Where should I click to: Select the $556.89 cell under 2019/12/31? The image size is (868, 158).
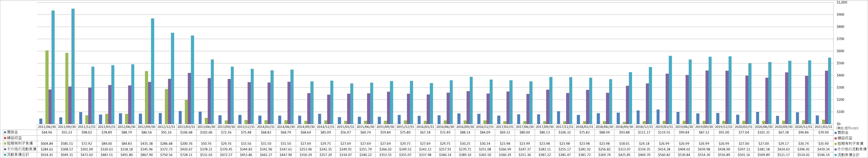(724, 155)
